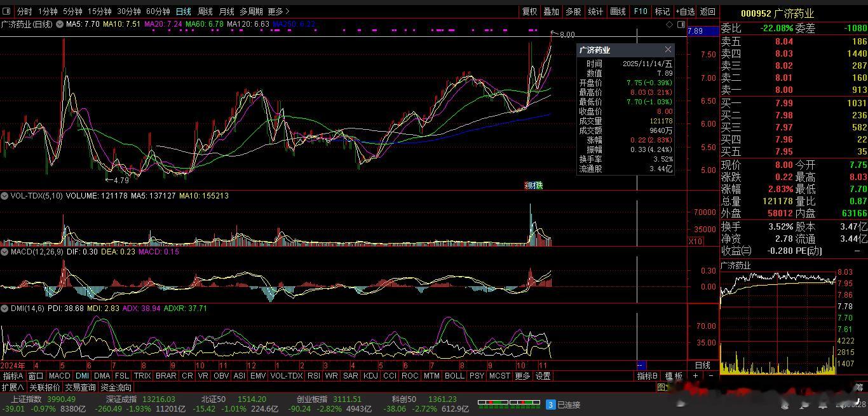Image resolution: width=868 pixels, height=416 pixels.
Task: Click the 日线 label below the price axis
Action: pyautogui.click(x=702, y=365)
